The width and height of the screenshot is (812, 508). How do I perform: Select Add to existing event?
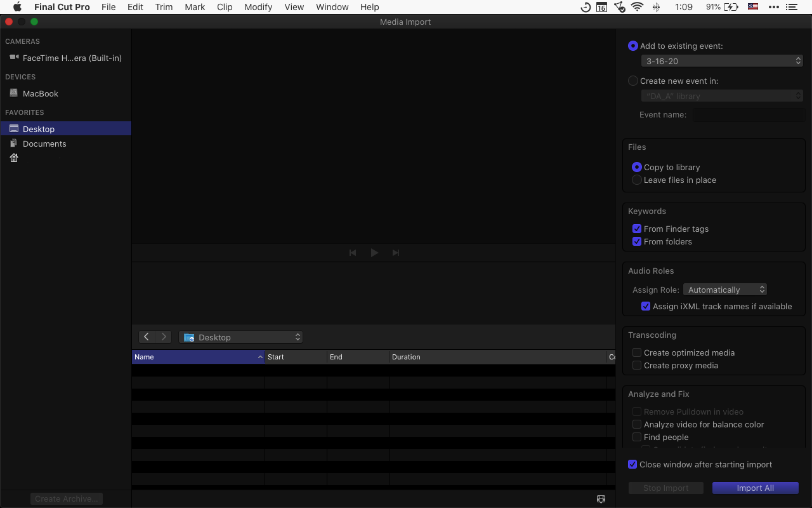point(632,46)
